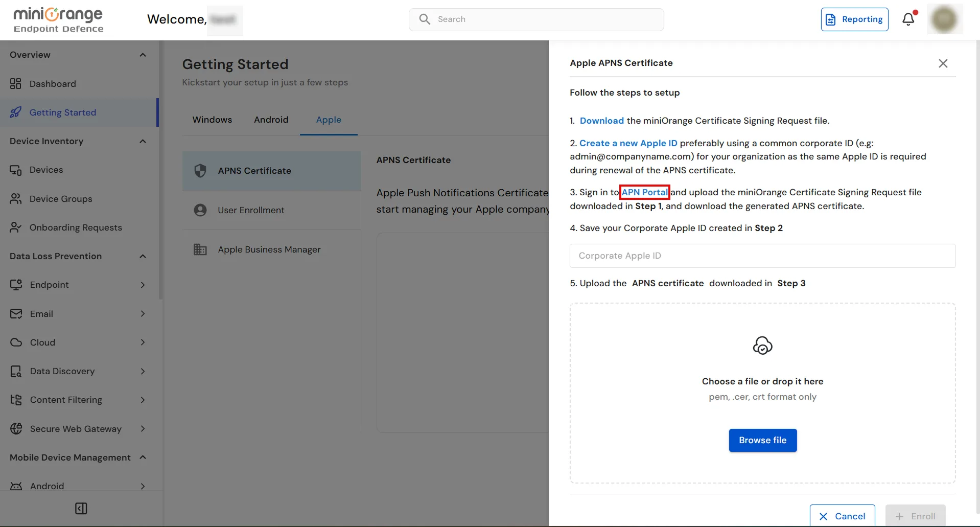Focus the Corporate Apple ID field
The image size is (980, 527).
point(762,256)
